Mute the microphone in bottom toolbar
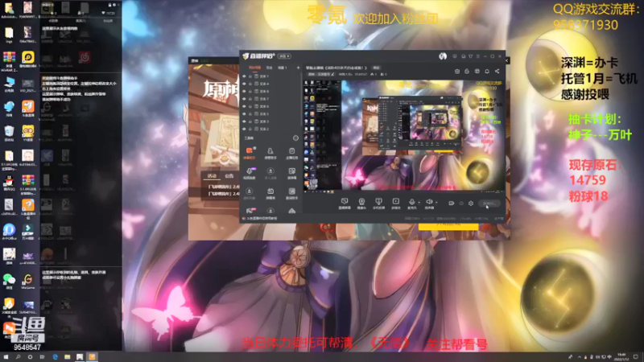The image size is (644, 362). [412, 203]
